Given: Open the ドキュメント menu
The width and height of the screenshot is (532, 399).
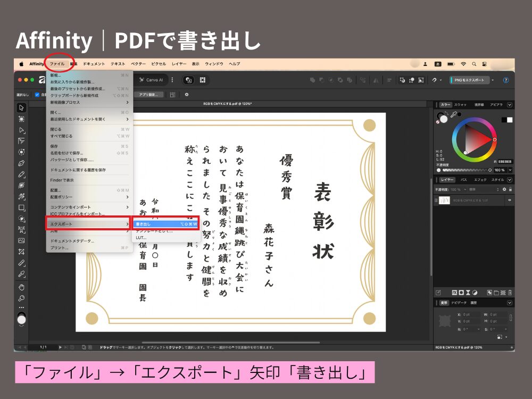Looking at the screenshot, I should tap(94, 64).
